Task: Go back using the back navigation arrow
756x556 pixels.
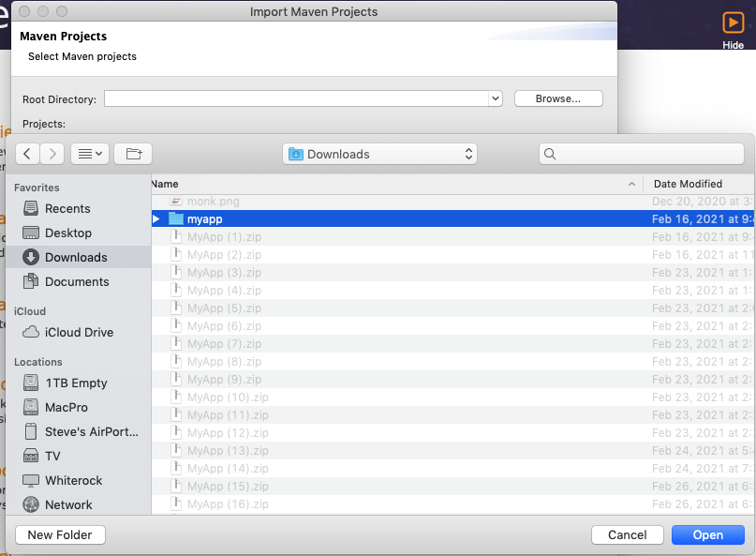Action: click(27, 153)
